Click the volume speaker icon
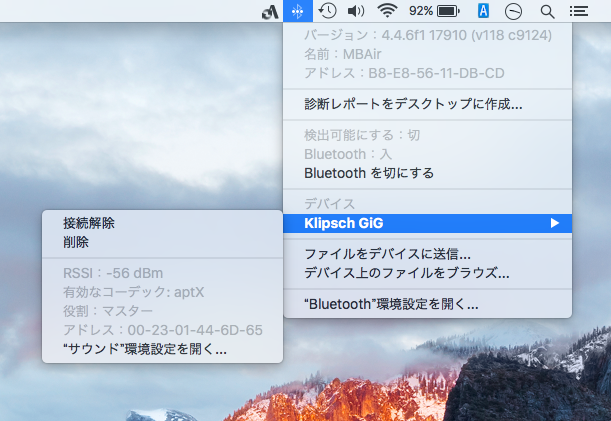The image size is (611, 421). click(355, 11)
